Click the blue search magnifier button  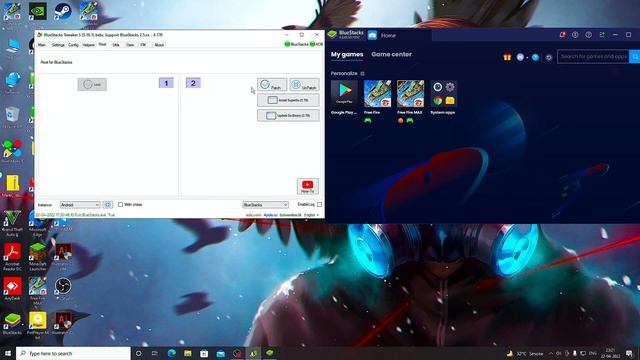635,56
